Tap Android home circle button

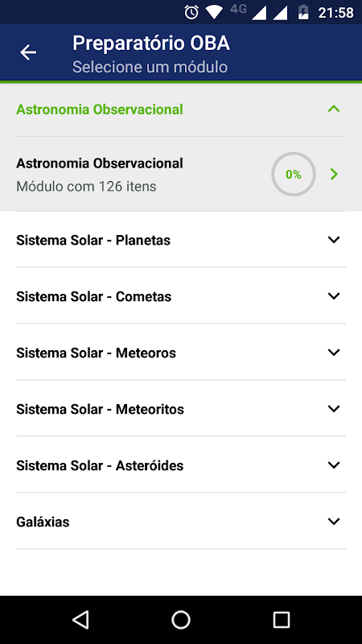point(181,619)
